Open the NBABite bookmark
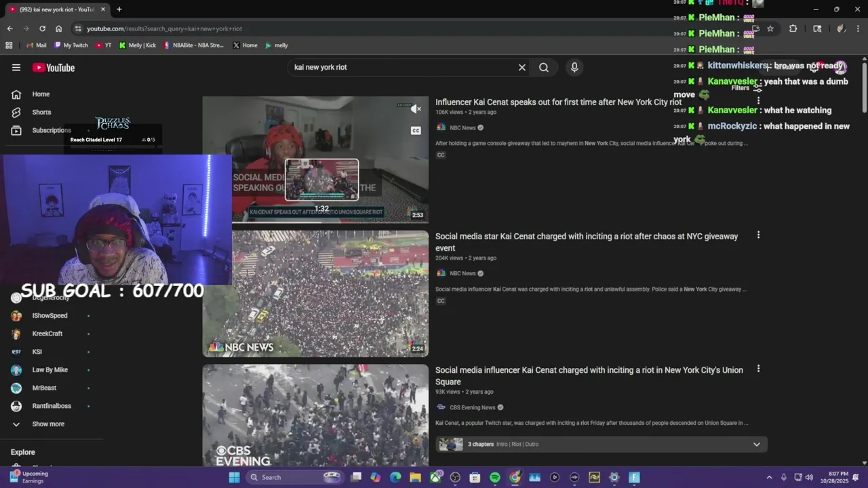Image resolution: width=868 pixels, height=488 pixels. (193, 45)
